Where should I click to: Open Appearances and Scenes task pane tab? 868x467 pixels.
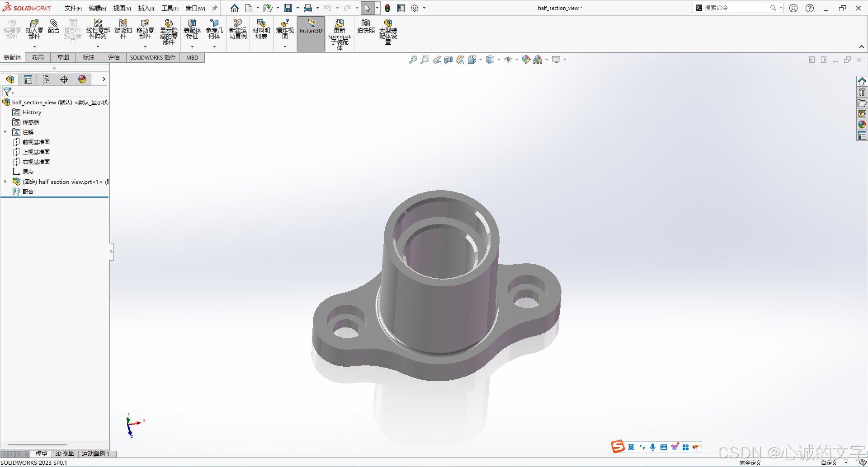tap(862, 125)
